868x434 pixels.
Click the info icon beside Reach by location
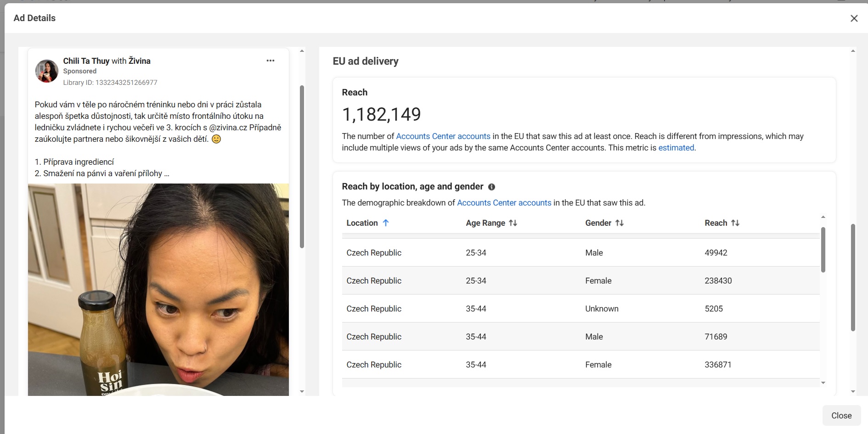pos(491,187)
